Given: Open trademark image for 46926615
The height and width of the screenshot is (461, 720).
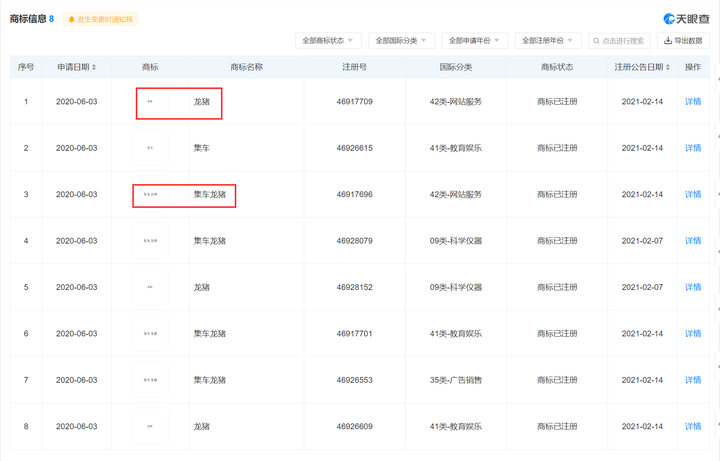Looking at the screenshot, I should (x=150, y=148).
